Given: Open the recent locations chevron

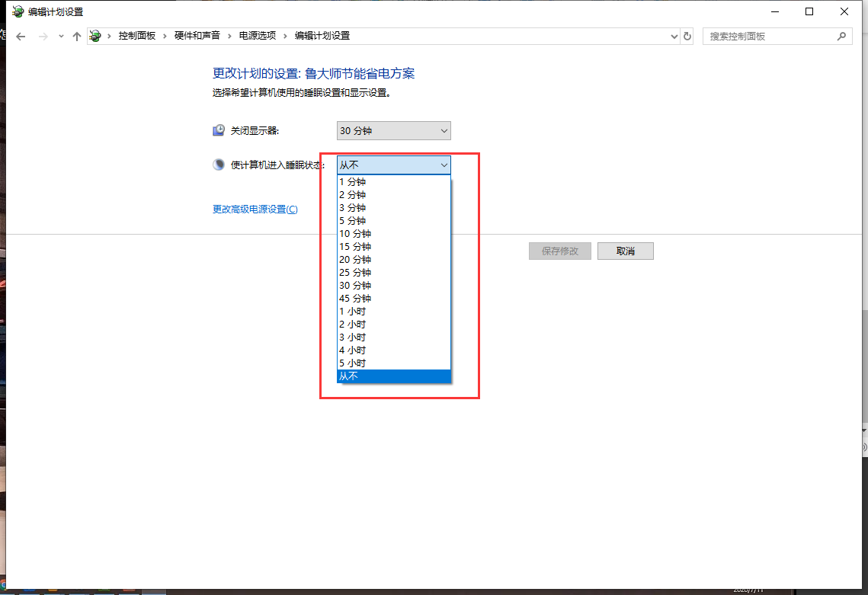Looking at the screenshot, I should click(61, 36).
